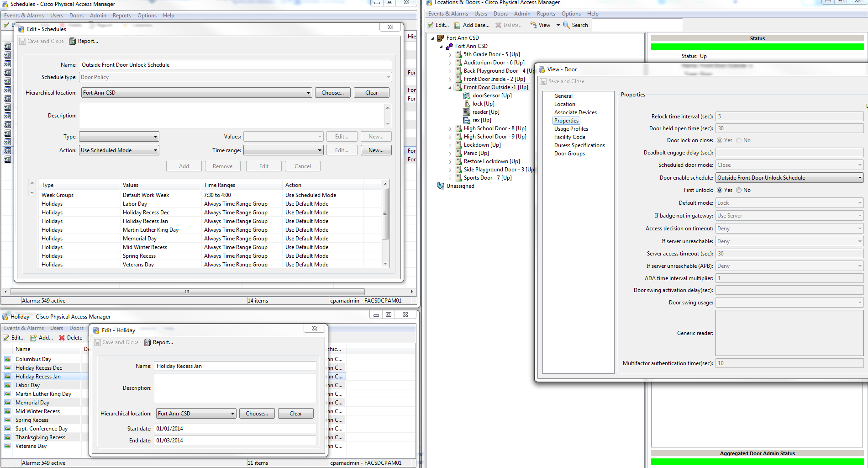Viewport: 868px width, 468px height.
Task: Click Clear button in Edit Schedules
Action: [x=372, y=93]
